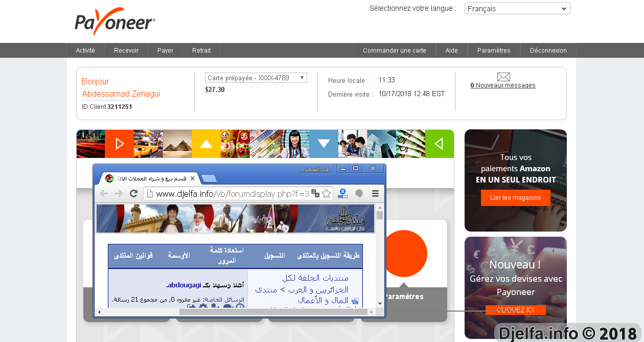Click the browser horizontal scrollbar thumb

click(273, 312)
